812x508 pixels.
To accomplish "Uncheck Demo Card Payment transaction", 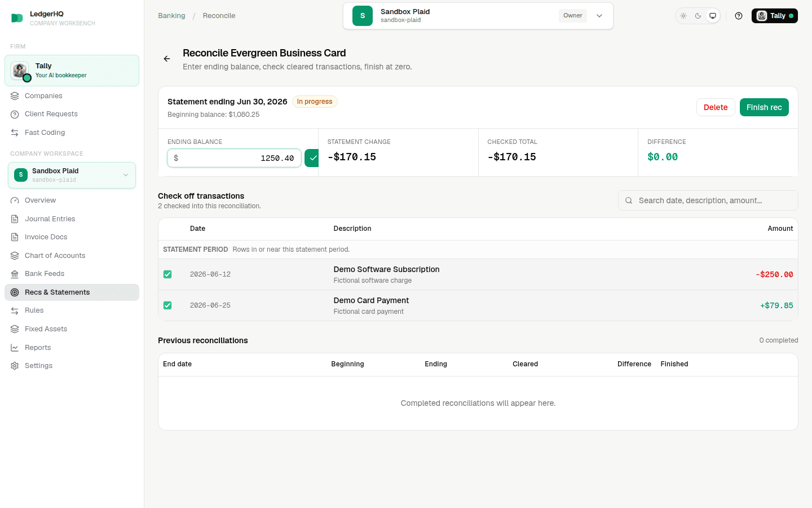I will [x=167, y=305].
